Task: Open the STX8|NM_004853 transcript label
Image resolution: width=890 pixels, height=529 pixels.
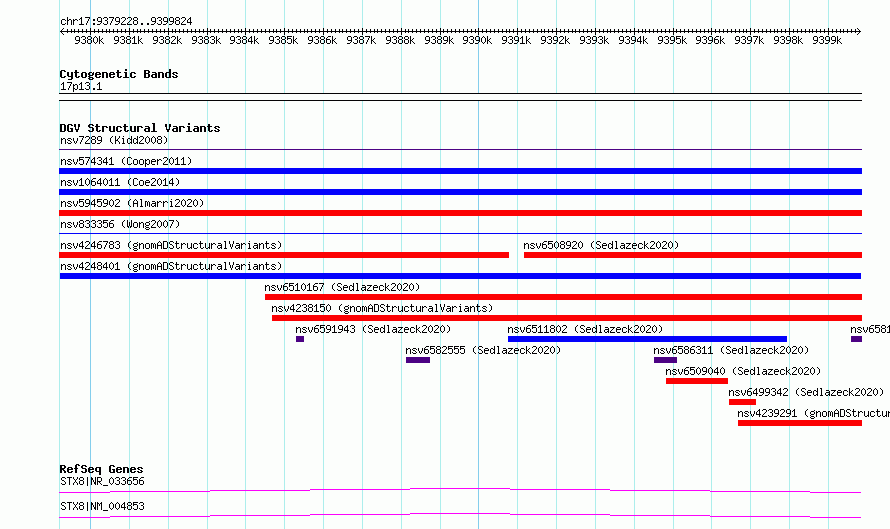Action: click(x=102, y=506)
